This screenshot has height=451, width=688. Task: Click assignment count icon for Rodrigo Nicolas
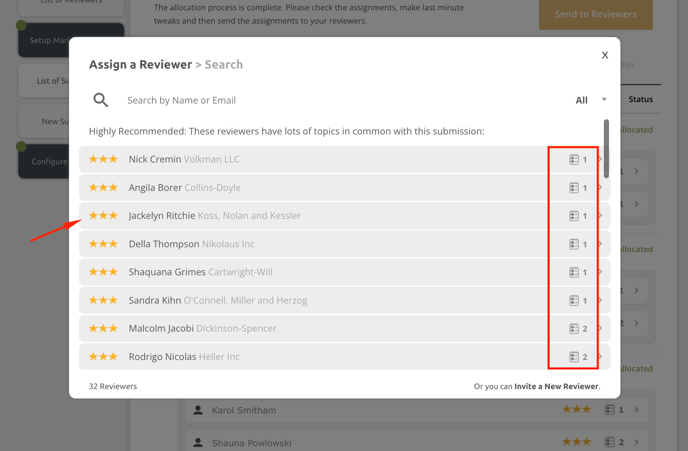click(x=574, y=357)
